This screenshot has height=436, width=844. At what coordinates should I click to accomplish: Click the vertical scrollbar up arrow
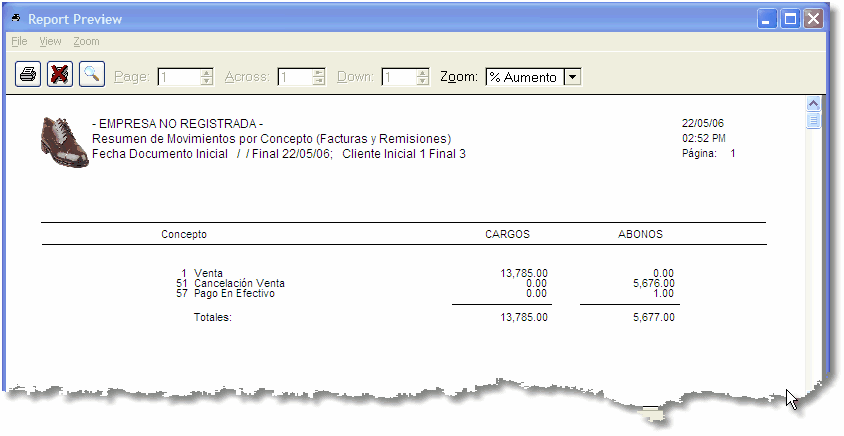813,104
